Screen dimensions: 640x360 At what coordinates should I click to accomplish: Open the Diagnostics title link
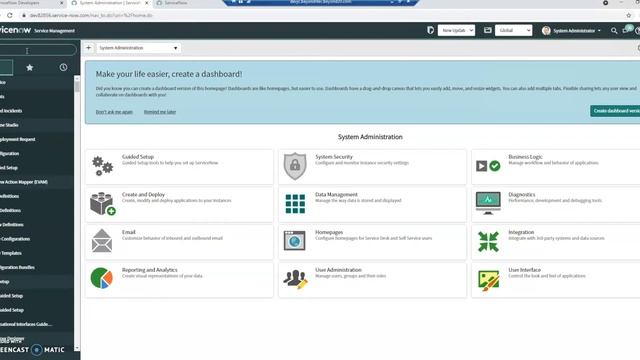522,195
